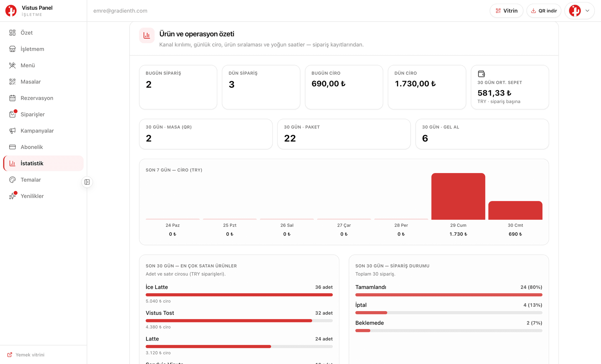
Task: Click the Yenilikler sparkle icon
Action: (x=13, y=196)
